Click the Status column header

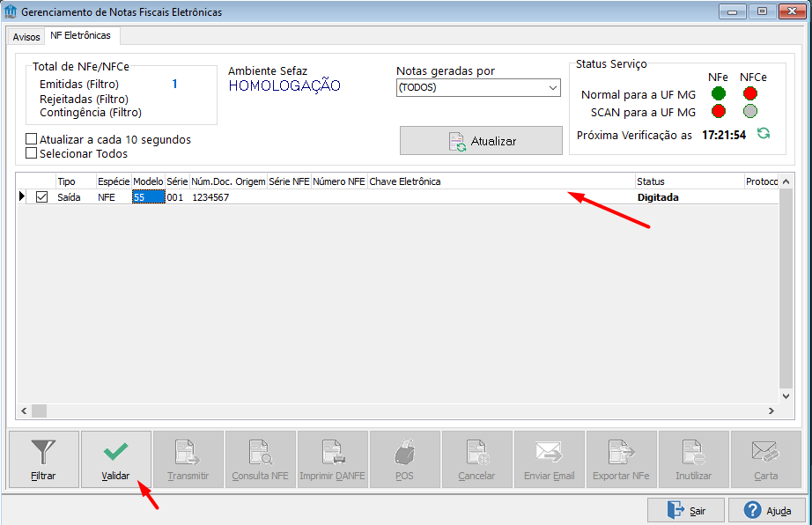pyautogui.click(x=690, y=181)
